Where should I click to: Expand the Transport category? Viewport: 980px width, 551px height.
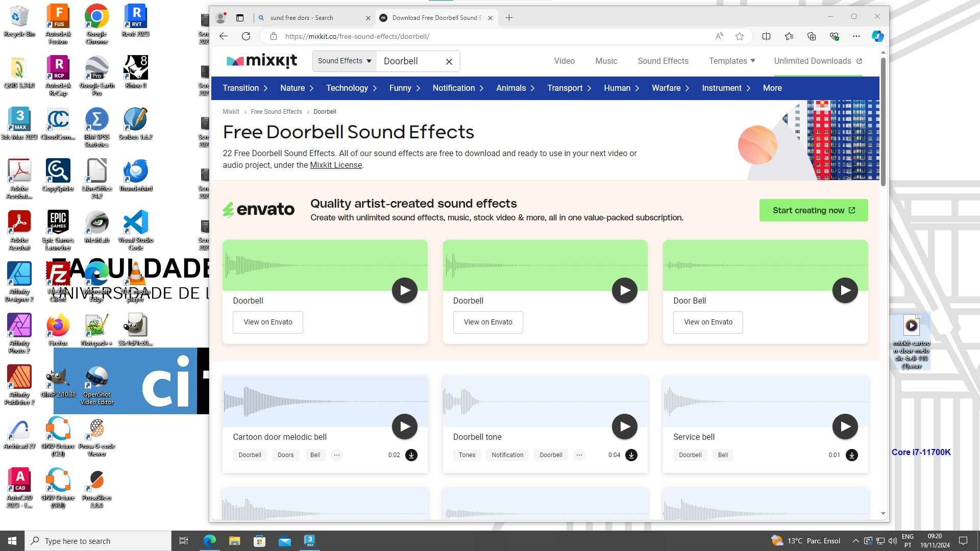pyautogui.click(x=569, y=88)
